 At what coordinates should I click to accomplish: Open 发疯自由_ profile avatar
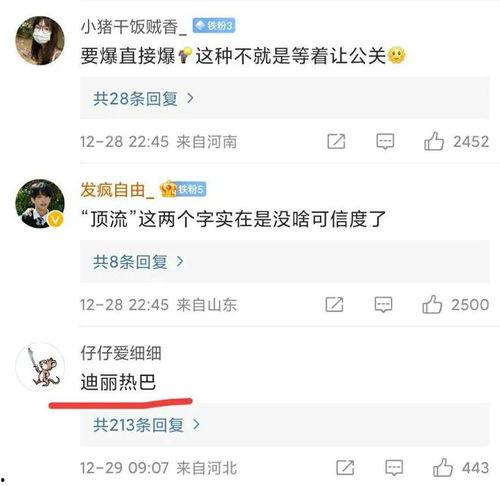[x=40, y=204]
